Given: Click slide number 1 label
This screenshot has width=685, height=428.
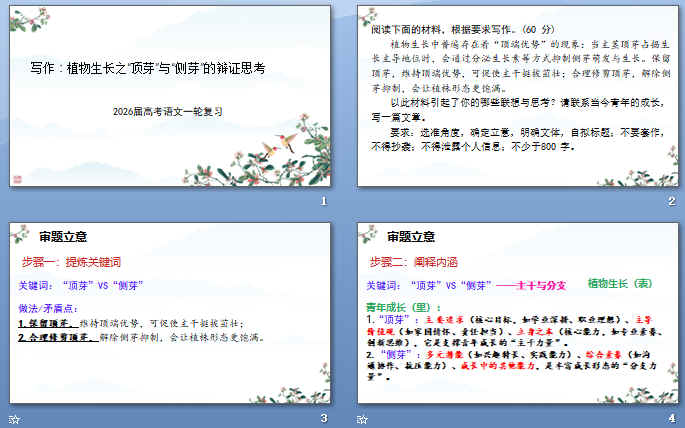Looking at the screenshot, I should pyautogui.click(x=323, y=201).
